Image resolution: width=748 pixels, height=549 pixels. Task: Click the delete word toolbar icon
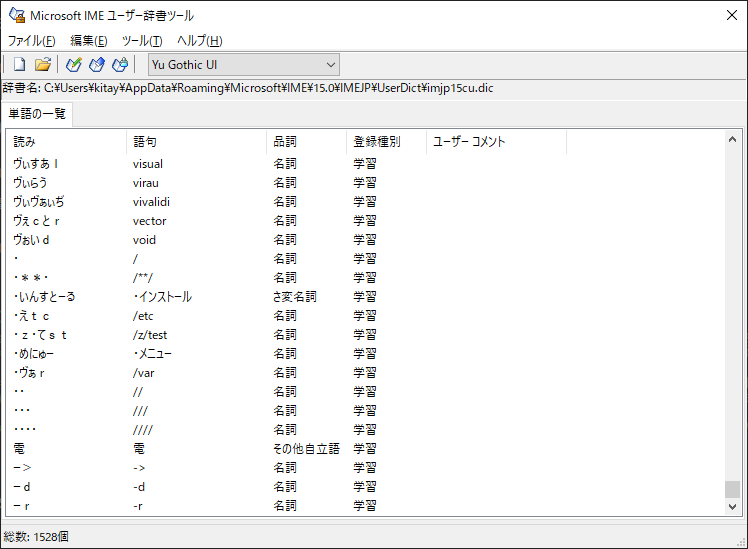120,64
